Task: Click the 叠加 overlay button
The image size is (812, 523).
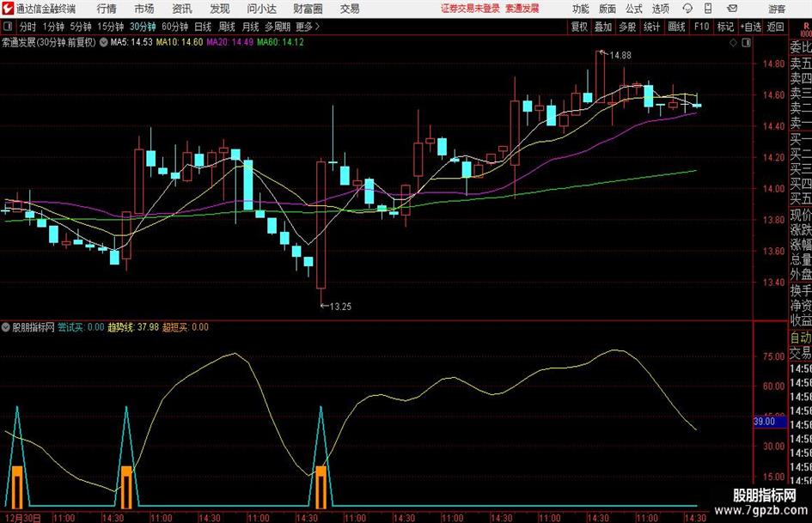Action: 603,27
